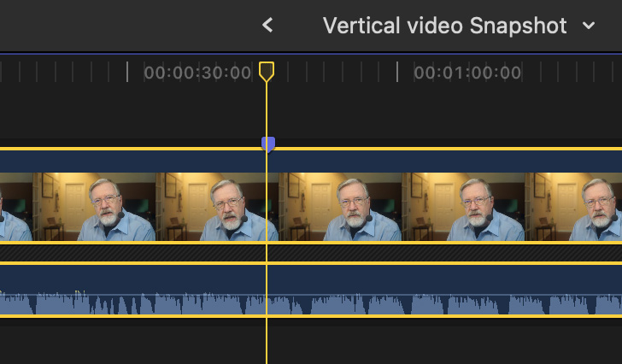The image size is (622, 364).
Task: Select the video thumbnail just right of the playhead
Action: [x=340, y=207]
